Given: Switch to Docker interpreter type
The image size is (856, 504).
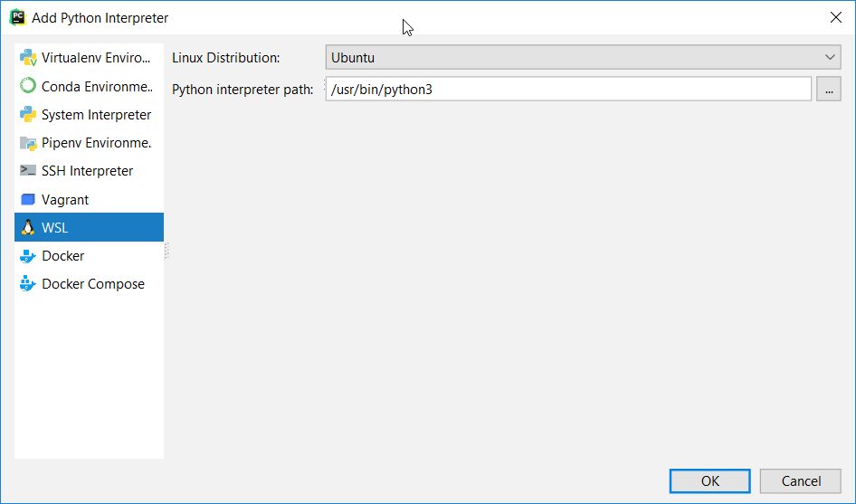Looking at the screenshot, I should click(89, 255).
